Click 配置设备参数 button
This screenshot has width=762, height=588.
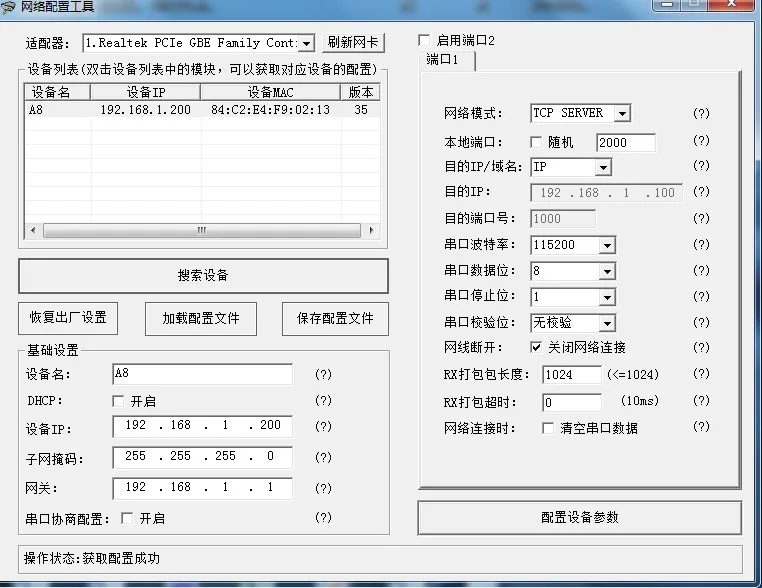[x=580, y=518]
